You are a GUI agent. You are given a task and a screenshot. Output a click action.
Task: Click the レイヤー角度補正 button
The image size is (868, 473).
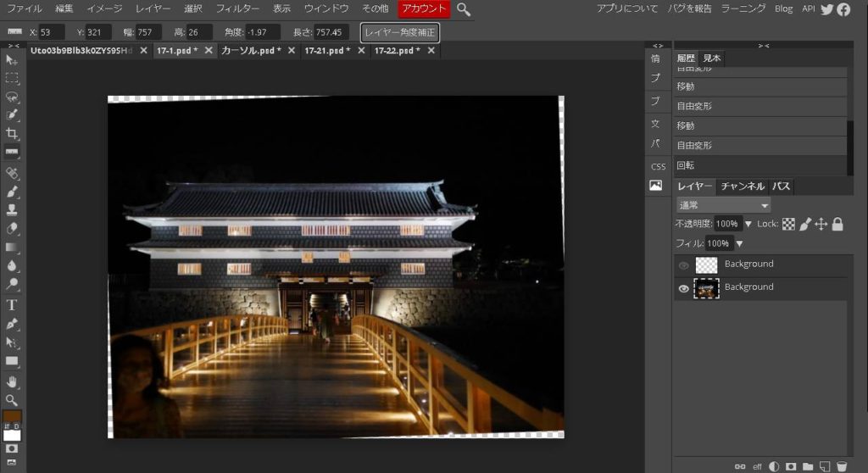click(400, 32)
